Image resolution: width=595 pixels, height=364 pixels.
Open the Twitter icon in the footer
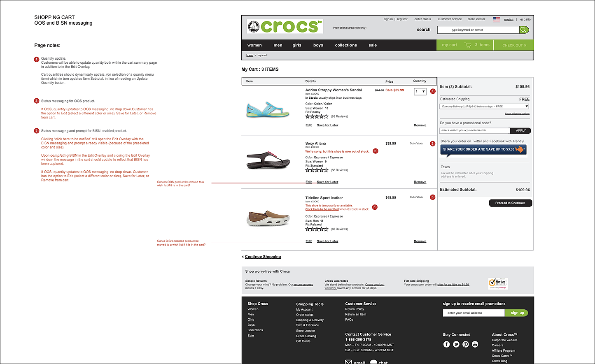tap(456, 344)
